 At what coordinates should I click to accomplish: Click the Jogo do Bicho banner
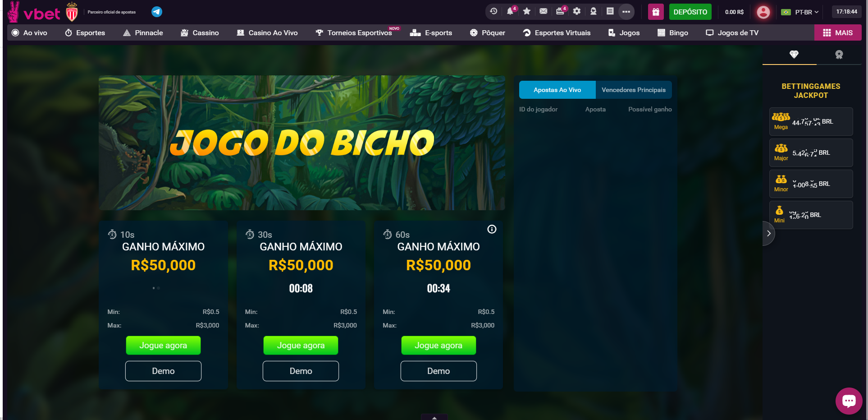(x=302, y=143)
